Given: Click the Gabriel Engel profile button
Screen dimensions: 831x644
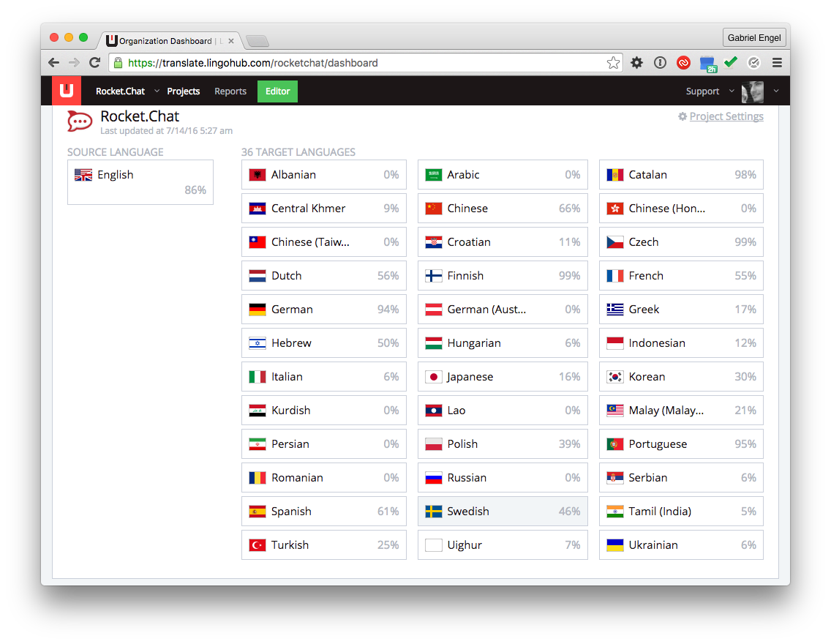Looking at the screenshot, I should click(x=753, y=37).
